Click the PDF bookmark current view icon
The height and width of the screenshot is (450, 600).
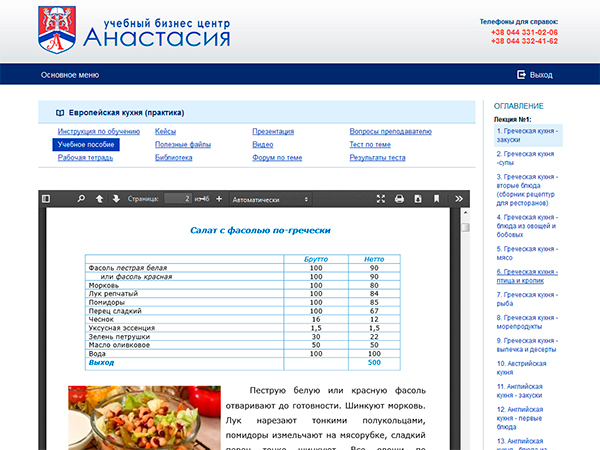[437, 199]
